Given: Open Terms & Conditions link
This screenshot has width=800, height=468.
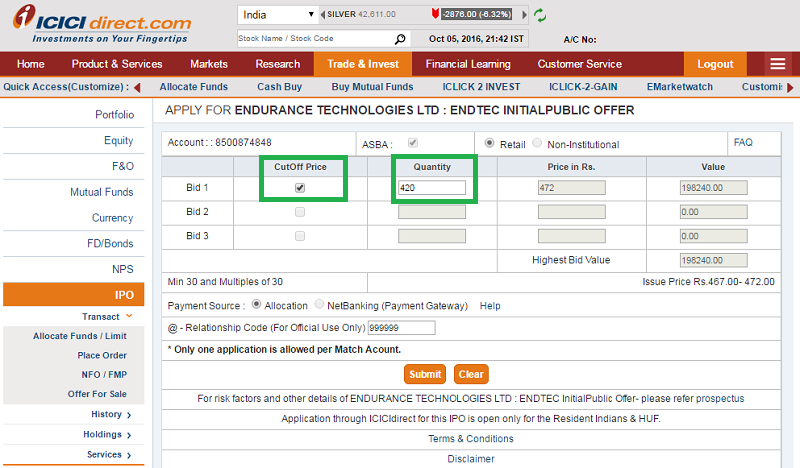Looking at the screenshot, I should [471, 439].
